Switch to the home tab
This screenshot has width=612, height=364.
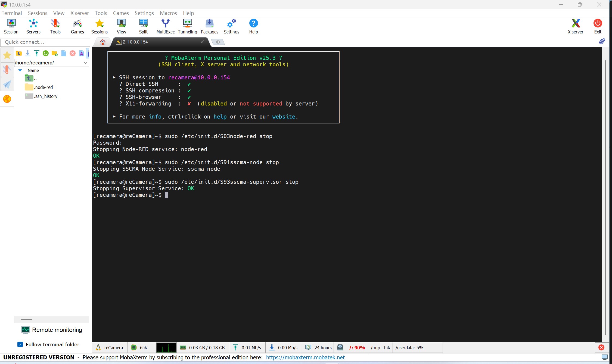[x=102, y=42]
